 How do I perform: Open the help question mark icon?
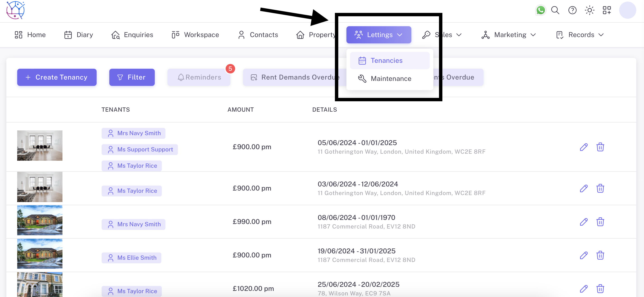click(x=572, y=10)
